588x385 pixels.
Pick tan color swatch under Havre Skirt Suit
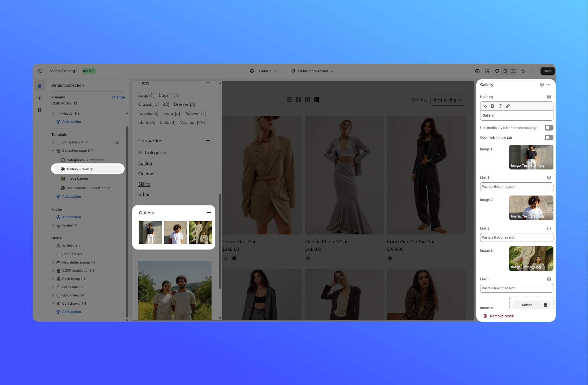pyautogui.click(x=226, y=258)
